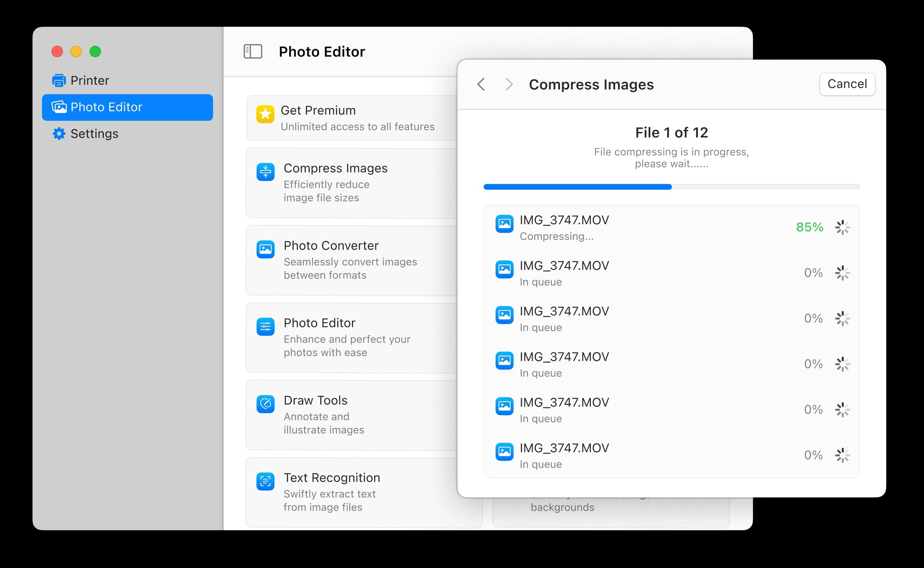Click the Settings gear icon in sidebar
The height and width of the screenshot is (568, 924).
pos(59,134)
